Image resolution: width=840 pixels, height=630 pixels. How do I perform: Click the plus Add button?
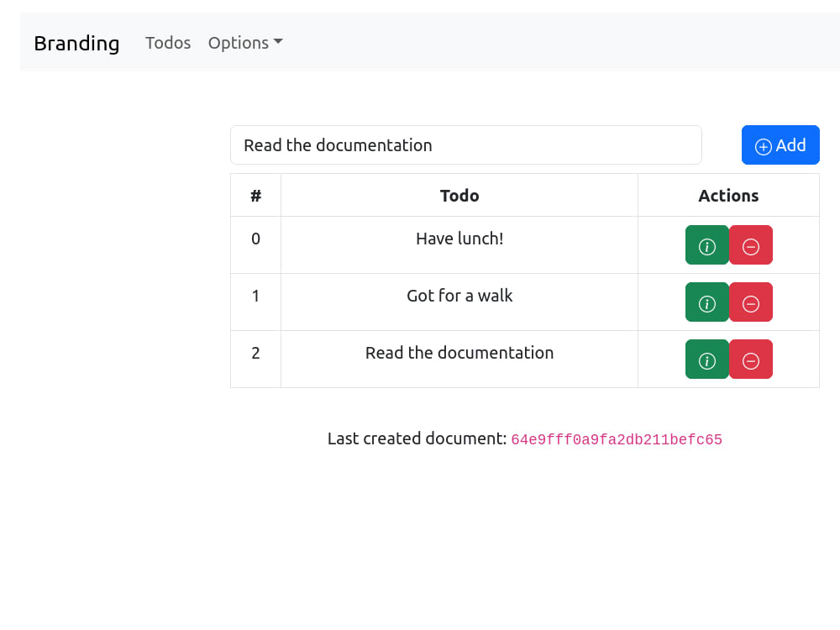point(780,144)
